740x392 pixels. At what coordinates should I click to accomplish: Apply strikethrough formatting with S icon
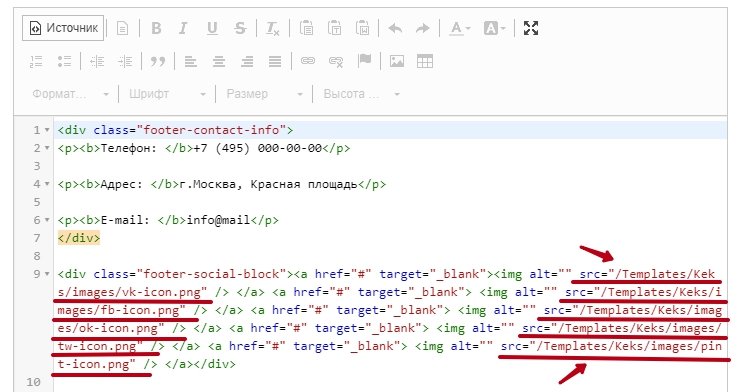240,28
